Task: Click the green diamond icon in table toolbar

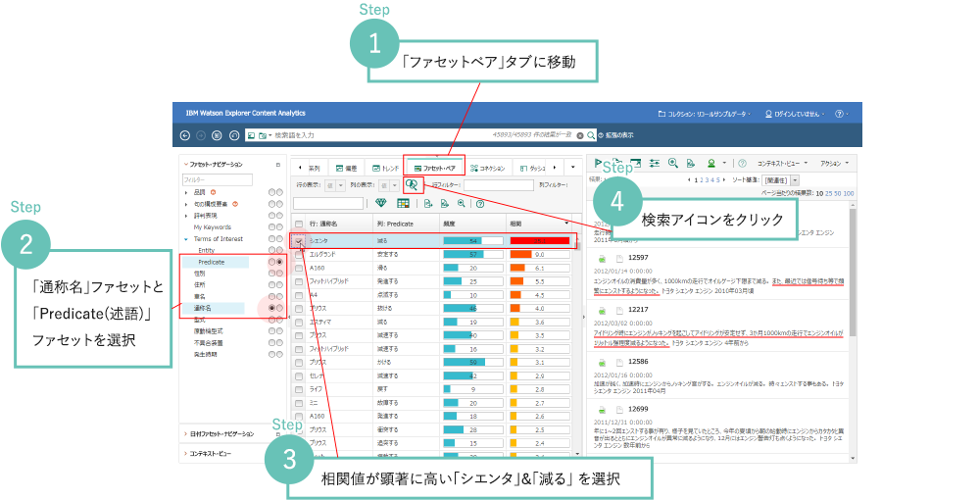Action: (380, 203)
